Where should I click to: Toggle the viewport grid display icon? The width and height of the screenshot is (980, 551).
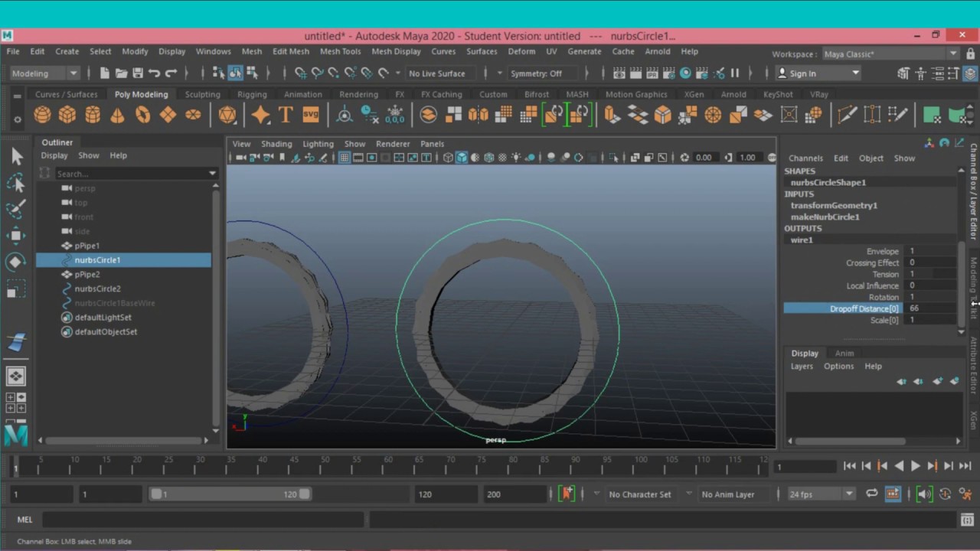[x=344, y=158]
